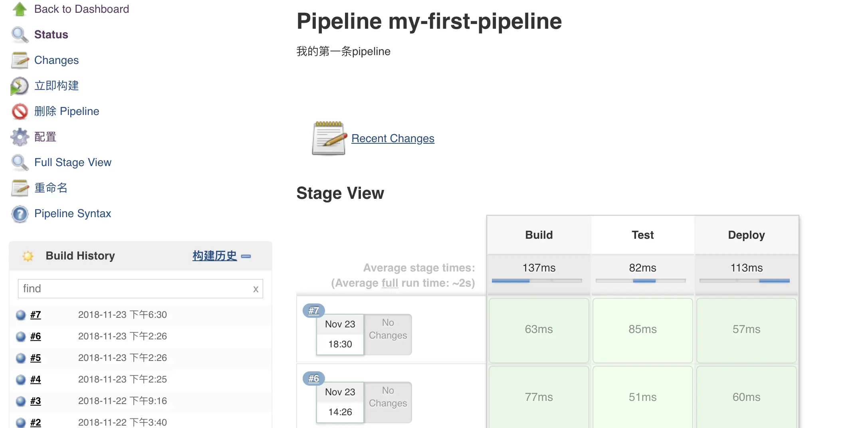
Task: Collapse Build History using the minus icon
Action: (246, 256)
